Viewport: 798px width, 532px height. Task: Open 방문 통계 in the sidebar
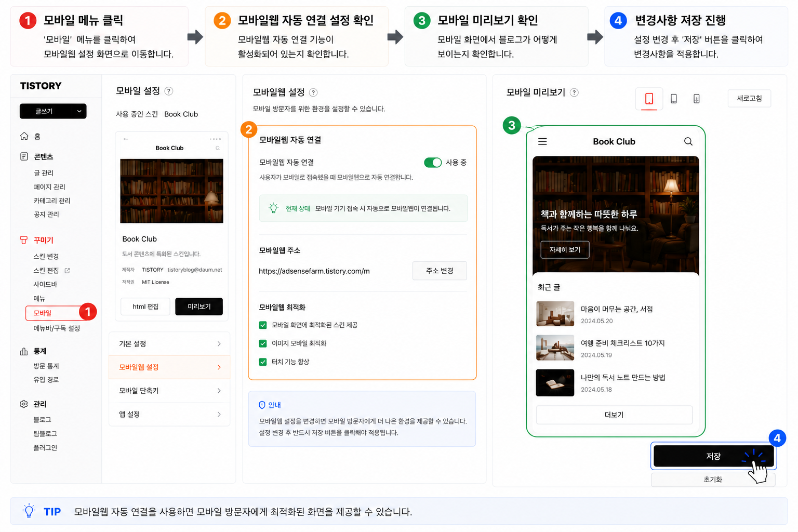46,366
